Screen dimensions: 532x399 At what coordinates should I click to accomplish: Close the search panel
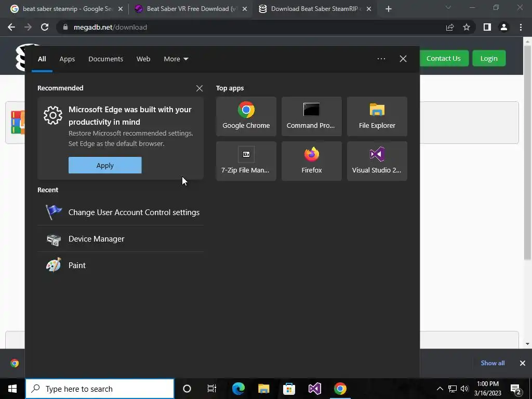point(403,59)
